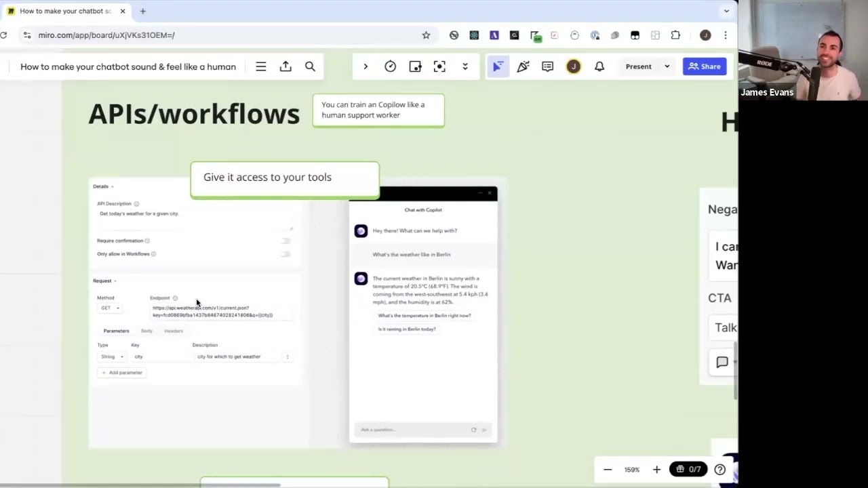Click the purple A extension icon
The height and width of the screenshot is (488, 868).
(494, 35)
